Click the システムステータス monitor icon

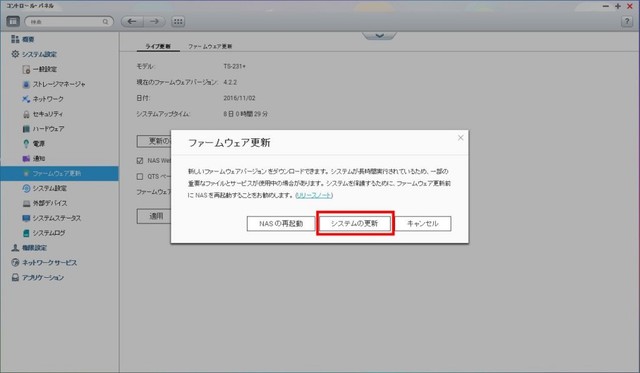(26, 218)
